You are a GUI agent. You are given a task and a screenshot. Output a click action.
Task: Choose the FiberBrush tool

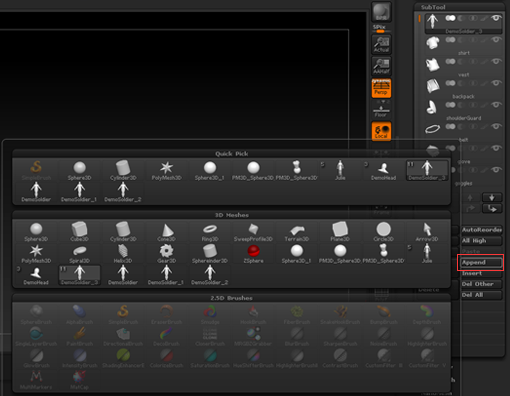point(297,315)
